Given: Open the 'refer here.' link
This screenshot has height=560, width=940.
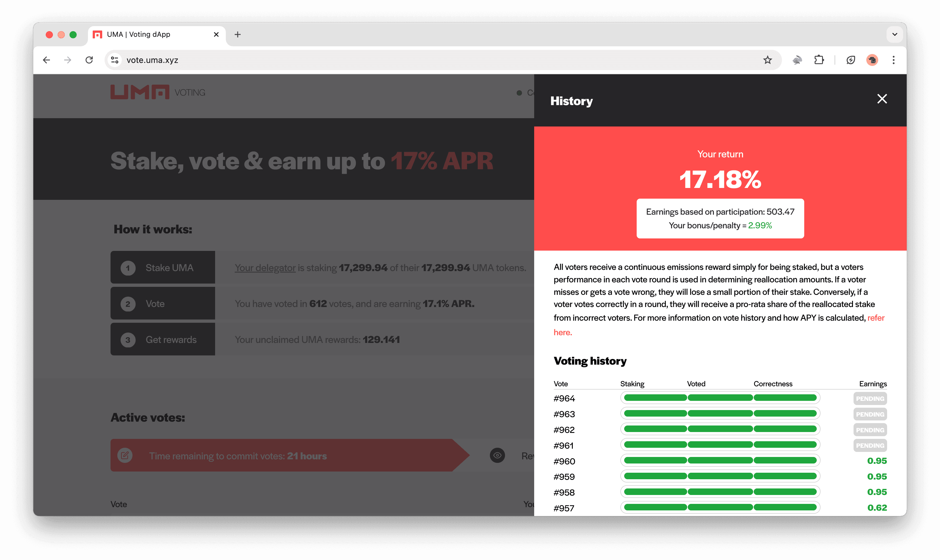Looking at the screenshot, I should [719, 325].
